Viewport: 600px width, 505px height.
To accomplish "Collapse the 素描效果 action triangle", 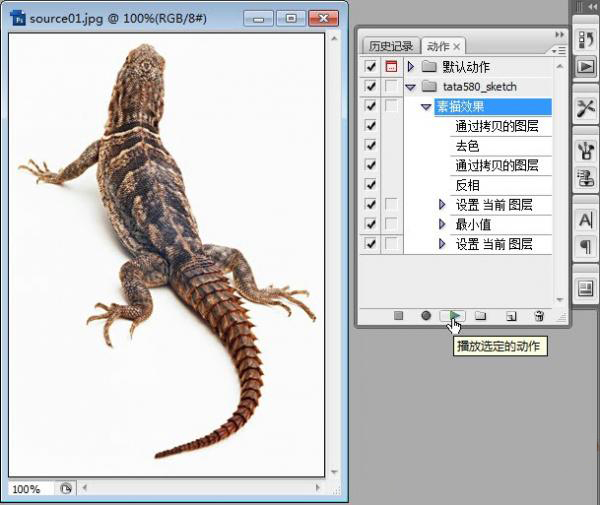I will (x=426, y=107).
